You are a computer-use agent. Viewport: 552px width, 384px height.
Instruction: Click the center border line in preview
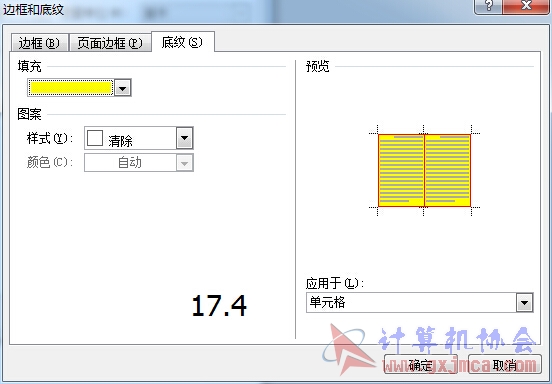click(425, 170)
